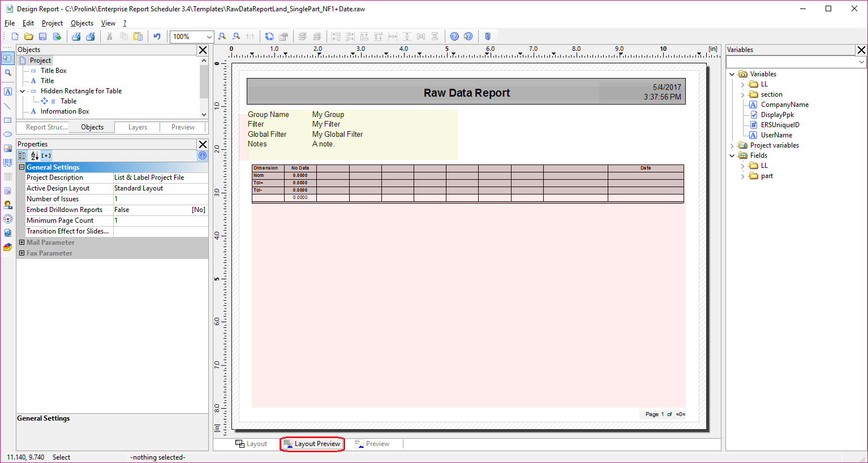Image resolution: width=868 pixels, height=463 pixels.
Task: Insert a Text object with A tool
Action: pyautogui.click(x=8, y=92)
